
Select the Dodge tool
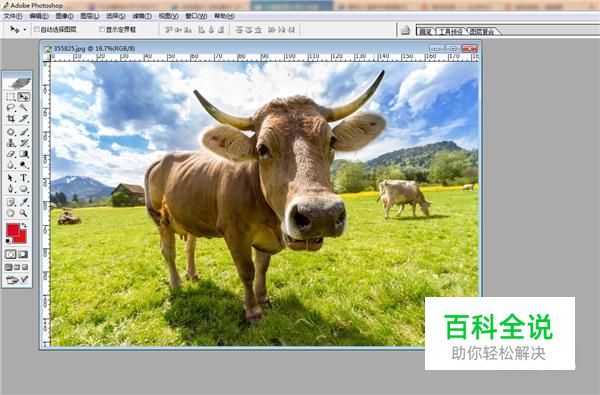24,165
